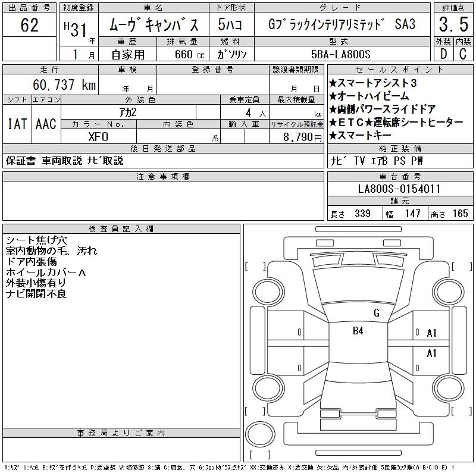Select the lot number 62
The width and height of the screenshot is (476, 476).
tap(29, 25)
